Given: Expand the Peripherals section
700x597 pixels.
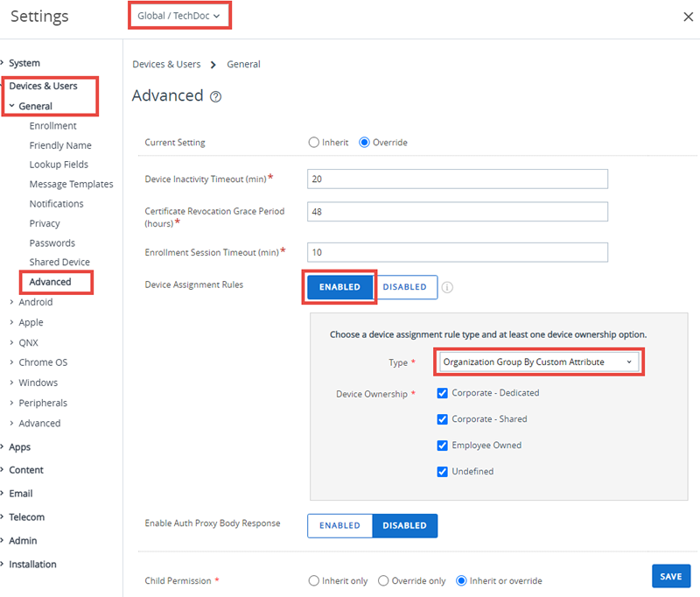Looking at the screenshot, I should coord(42,404).
